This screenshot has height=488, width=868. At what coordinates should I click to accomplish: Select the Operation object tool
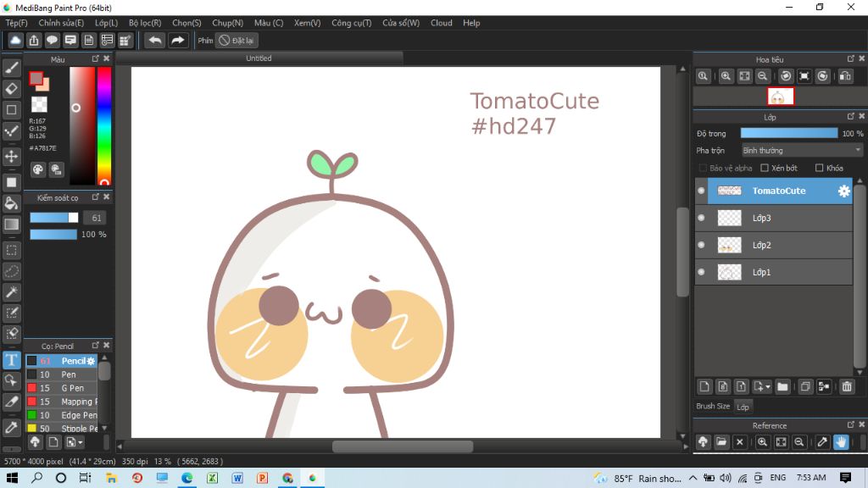point(12,380)
